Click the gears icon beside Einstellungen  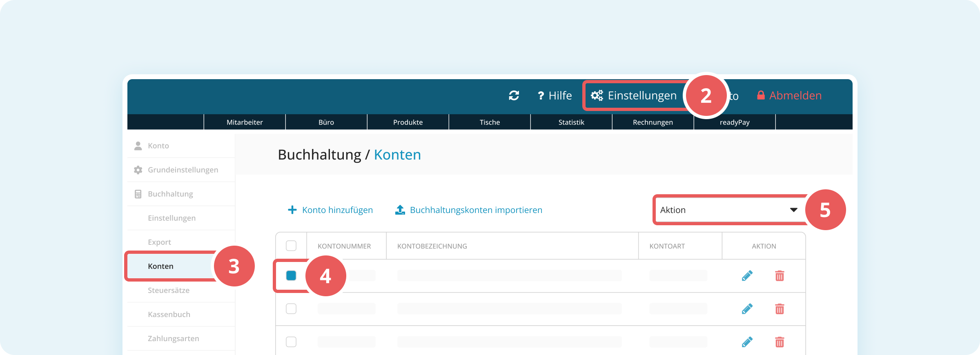(597, 95)
